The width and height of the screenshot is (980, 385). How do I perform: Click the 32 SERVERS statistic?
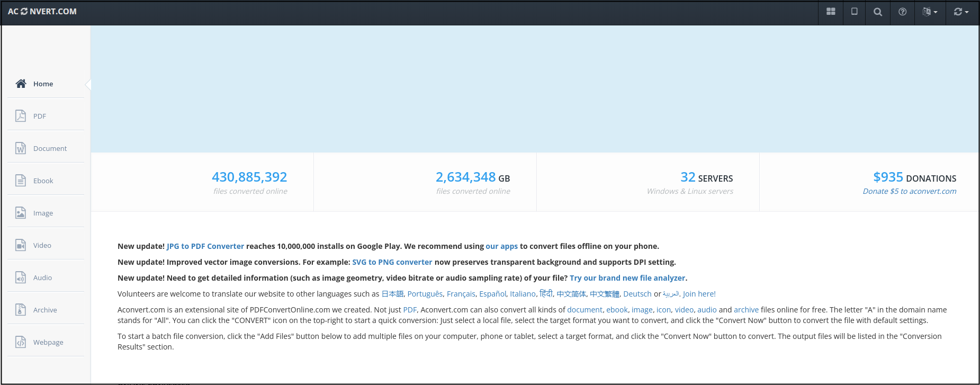click(x=707, y=177)
